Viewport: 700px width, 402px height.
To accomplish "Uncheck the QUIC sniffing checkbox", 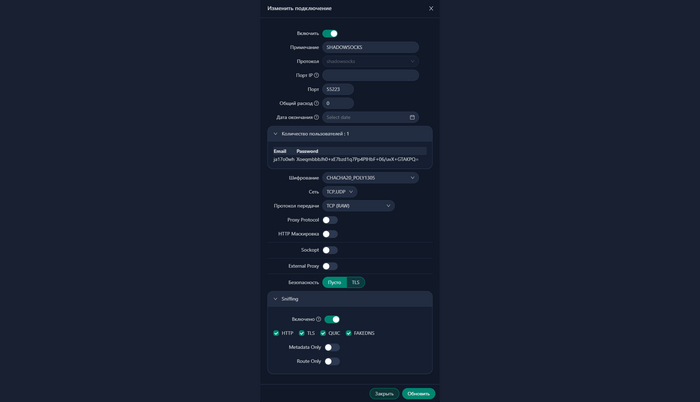I will pyautogui.click(x=323, y=333).
